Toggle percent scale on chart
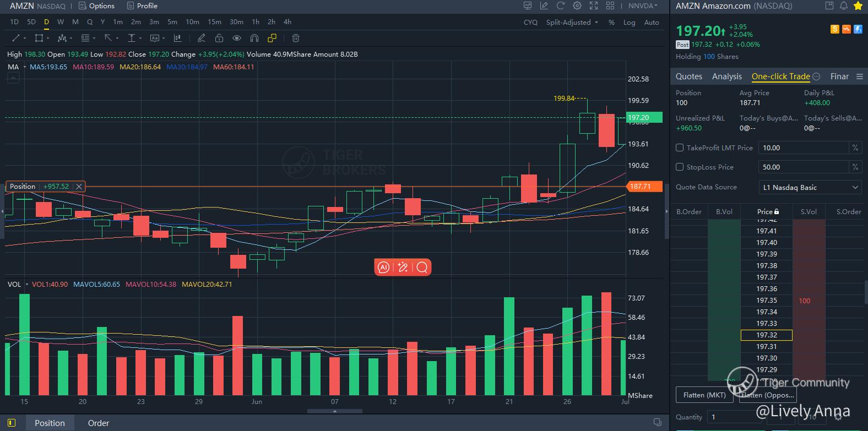 (x=611, y=23)
